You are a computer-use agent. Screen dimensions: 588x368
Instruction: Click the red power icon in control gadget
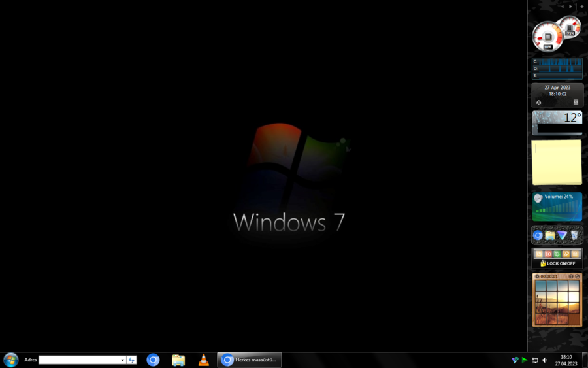tap(548, 254)
